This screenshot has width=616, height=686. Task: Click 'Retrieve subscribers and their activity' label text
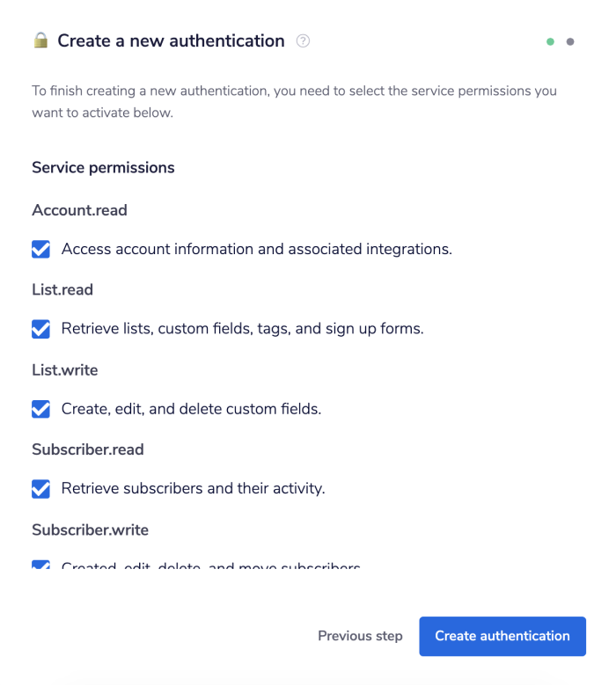pyautogui.click(x=193, y=488)
